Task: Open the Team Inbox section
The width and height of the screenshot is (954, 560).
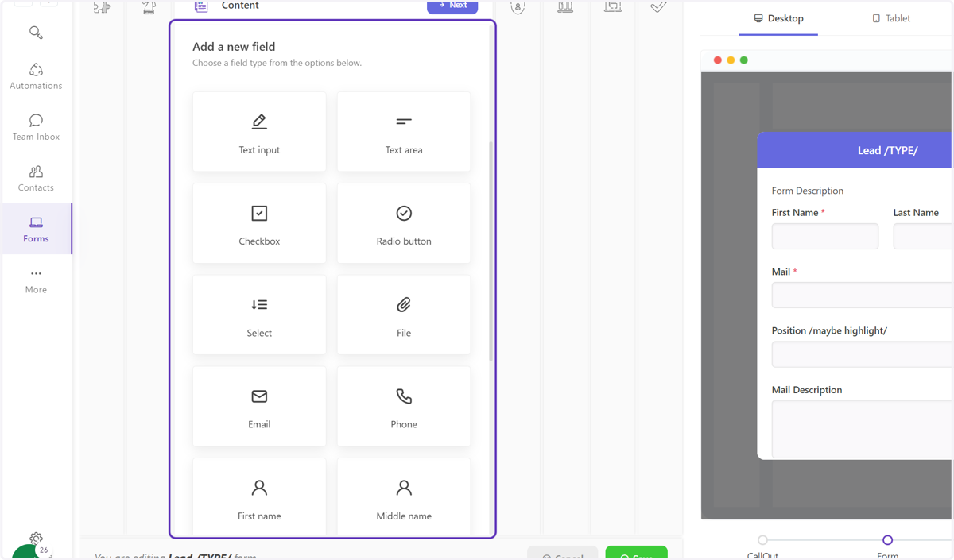Action: 36,127
